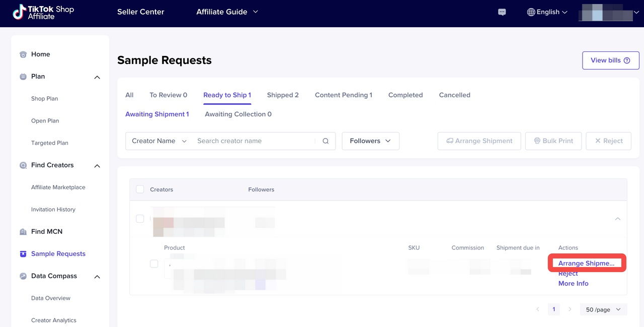Open the 50 /page size dropdown
The height and width of the screenshot is (327, 644).
603,310
